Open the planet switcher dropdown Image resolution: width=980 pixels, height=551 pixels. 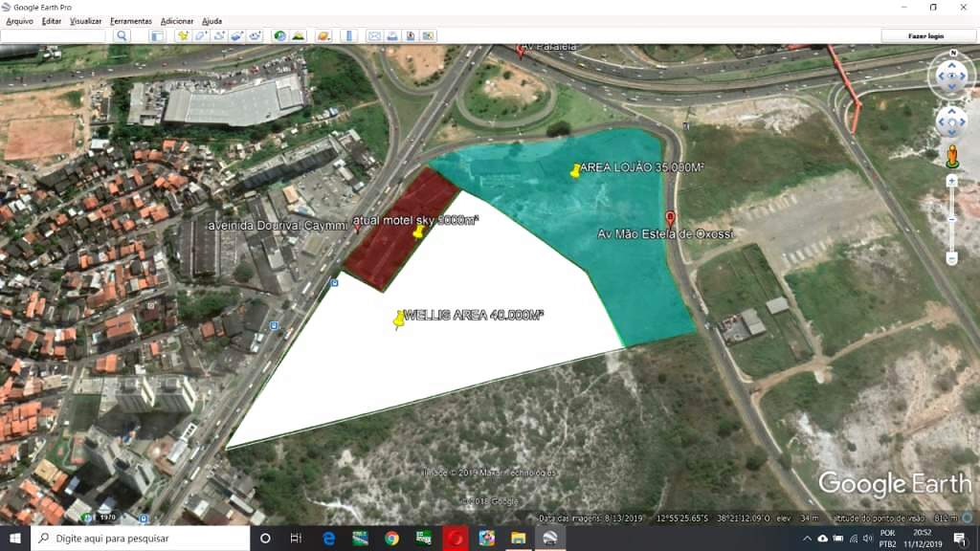(x=323, y=35)
